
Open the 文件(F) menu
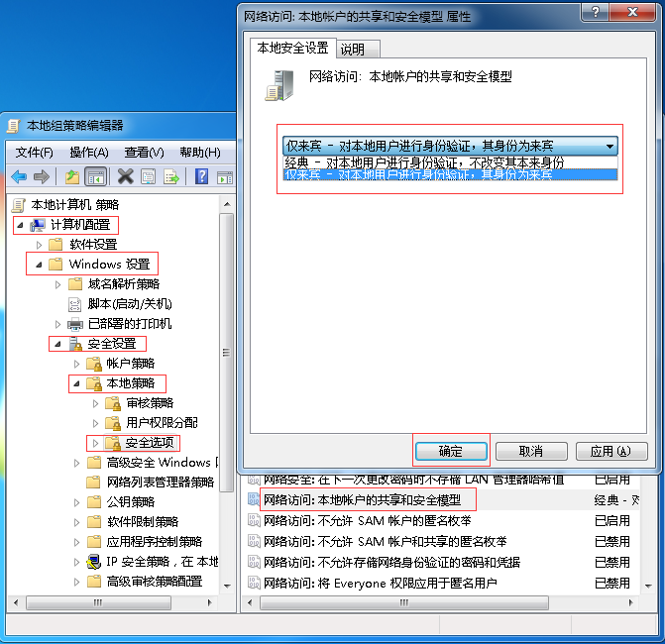pos(34,152)
